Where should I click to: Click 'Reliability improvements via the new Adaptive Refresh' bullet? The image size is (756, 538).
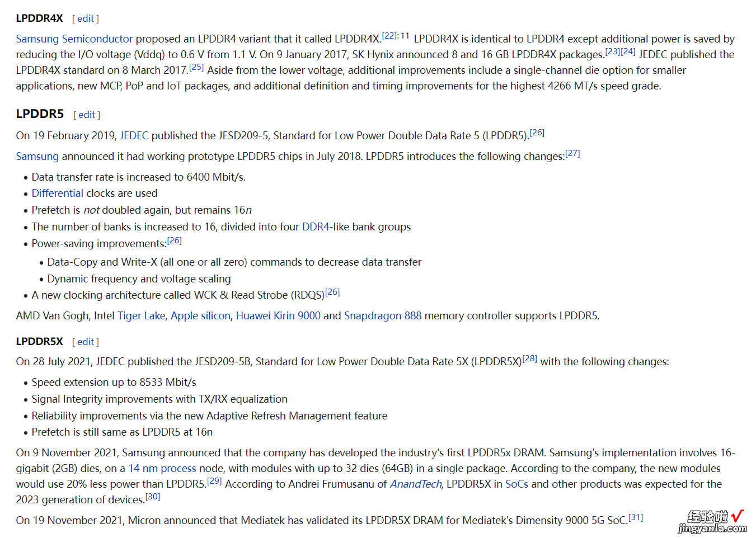tap(209, 416)
